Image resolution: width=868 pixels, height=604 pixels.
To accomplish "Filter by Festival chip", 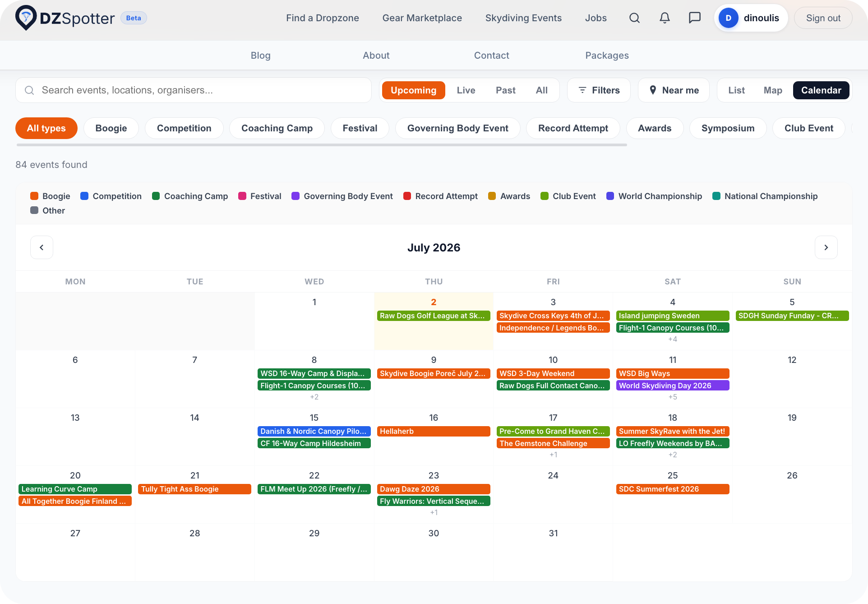I will (x=360, y=128).
